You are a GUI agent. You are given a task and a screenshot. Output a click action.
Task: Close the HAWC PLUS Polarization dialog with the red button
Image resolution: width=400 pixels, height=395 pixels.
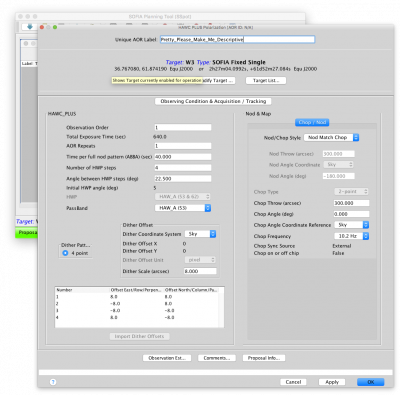pos(42,27)
